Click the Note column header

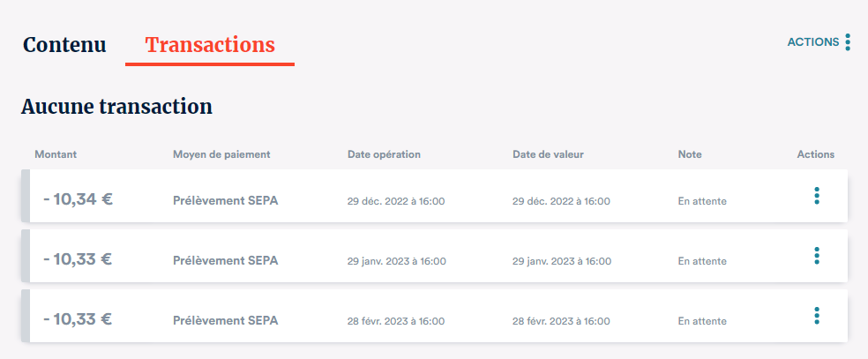[x=690, y=154]
